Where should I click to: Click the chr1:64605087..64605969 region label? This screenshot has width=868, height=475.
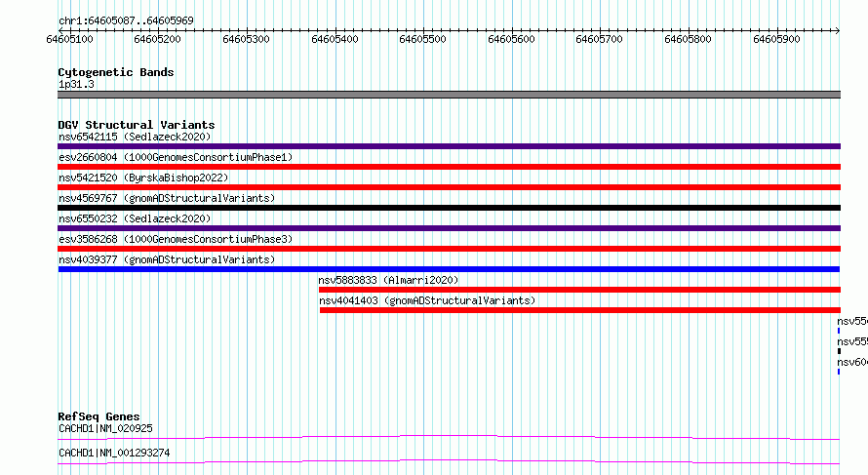(x=126, y=21)
